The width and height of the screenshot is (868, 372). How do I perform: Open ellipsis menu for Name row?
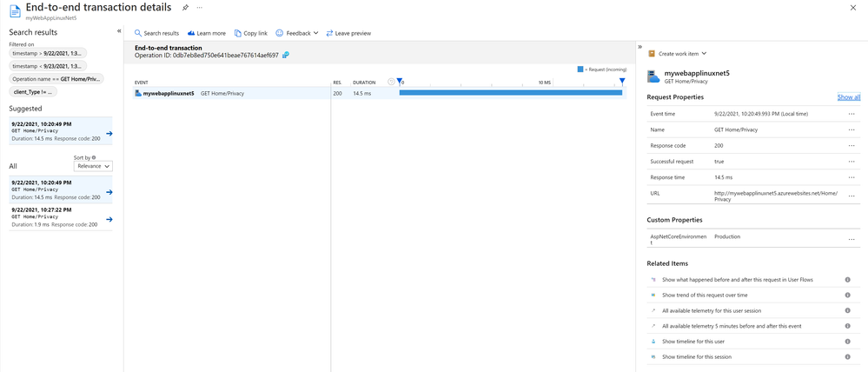(851, 130)
